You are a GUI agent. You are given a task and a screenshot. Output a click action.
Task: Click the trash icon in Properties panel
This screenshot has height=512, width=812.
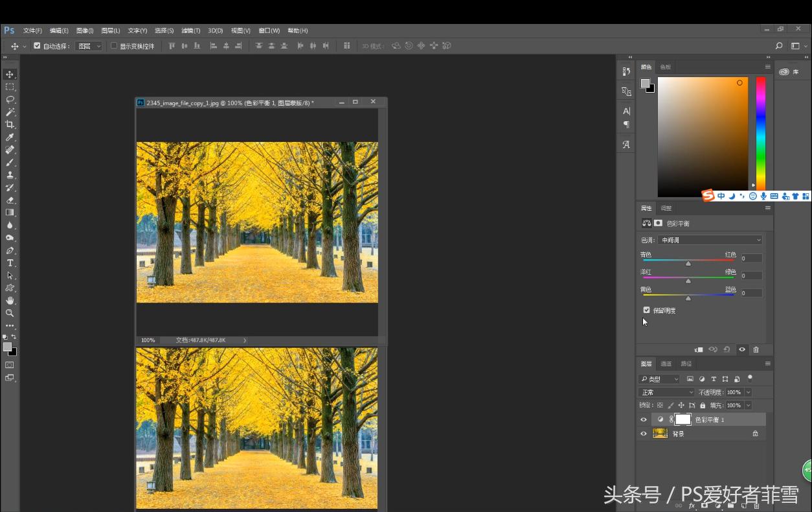pyautogui.click(x=756, y=350)
